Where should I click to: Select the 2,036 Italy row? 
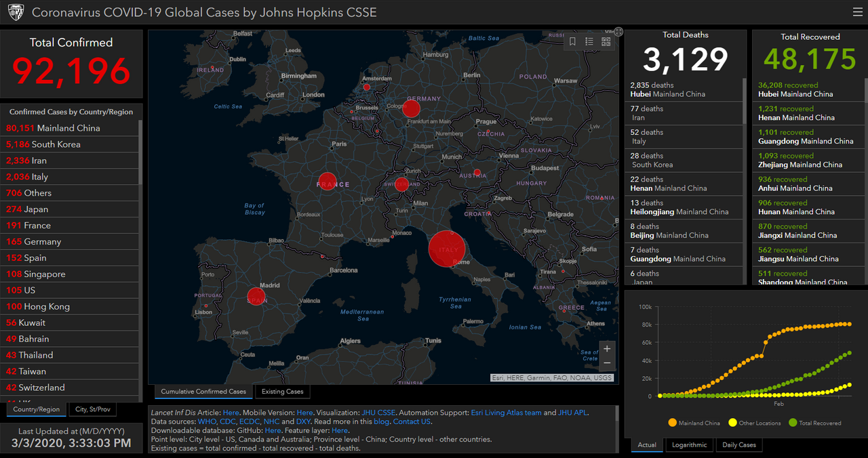pos(71,177)
